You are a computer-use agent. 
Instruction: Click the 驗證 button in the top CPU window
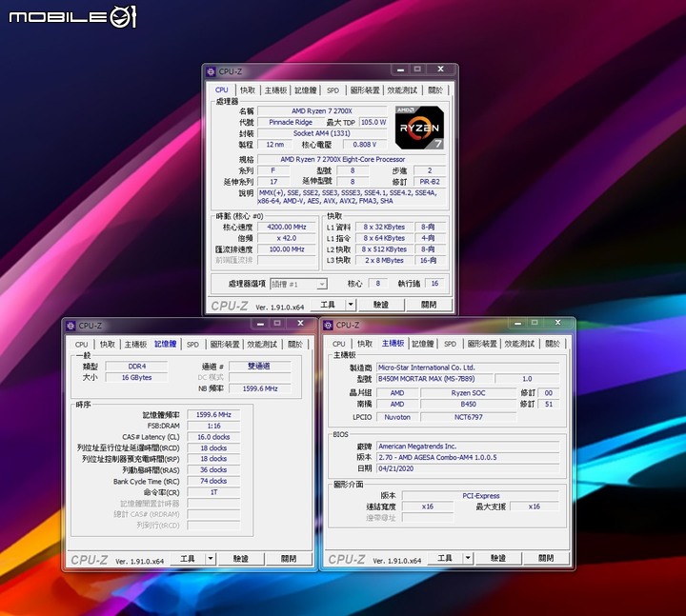(x=381, y=305)
